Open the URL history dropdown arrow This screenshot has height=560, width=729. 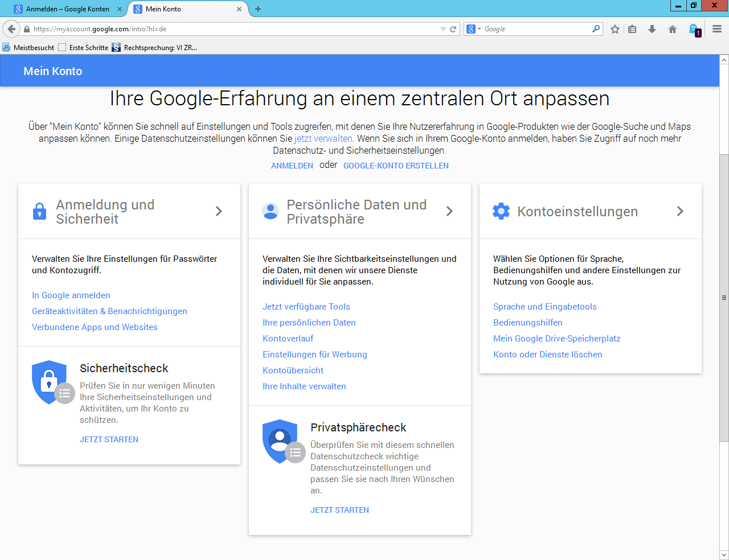pos(443,29)
